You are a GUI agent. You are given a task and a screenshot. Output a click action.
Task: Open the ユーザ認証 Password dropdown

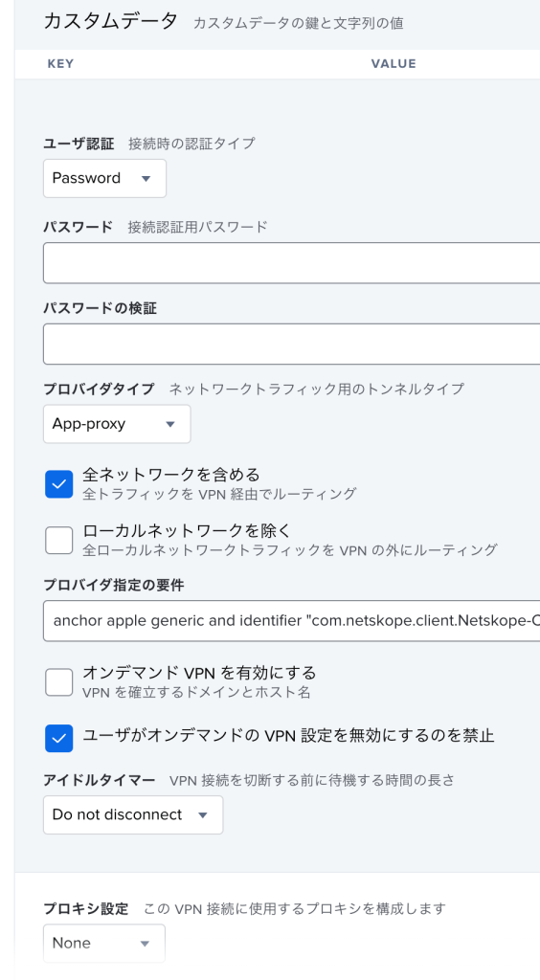(x=104, y=179)
